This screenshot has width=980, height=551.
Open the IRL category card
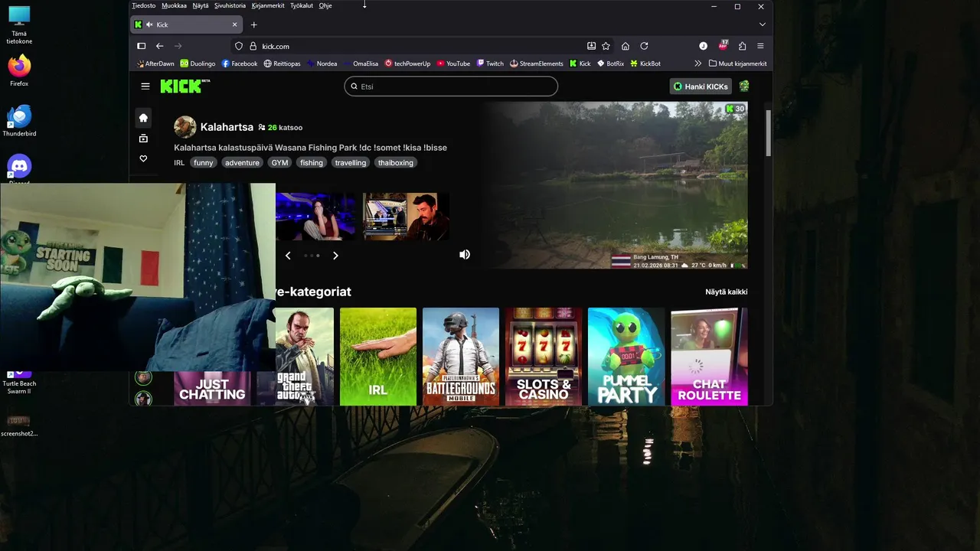point(378,357)
